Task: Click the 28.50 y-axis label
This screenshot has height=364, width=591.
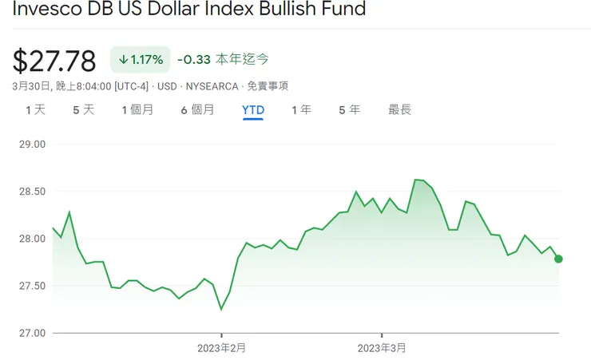Action: pos(32,192)
